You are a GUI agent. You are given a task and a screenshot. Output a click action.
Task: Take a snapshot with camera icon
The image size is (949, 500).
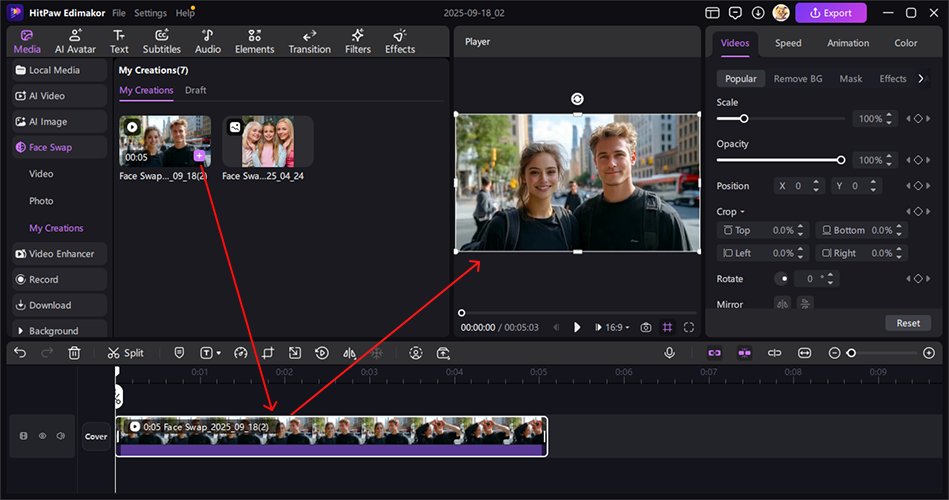[x=646, y=327]
